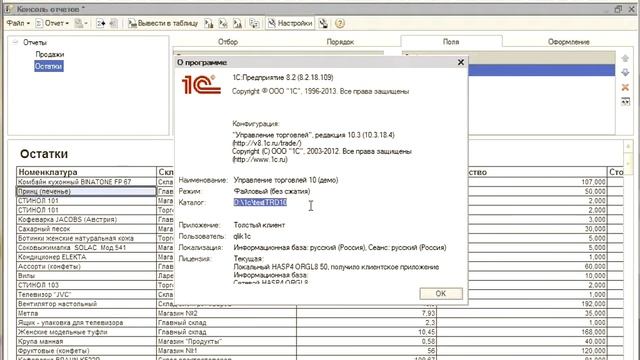Click the greyed save icon dropdown after Отчет
The width and height of the screenshot is (640, 360).
[81, 23]
